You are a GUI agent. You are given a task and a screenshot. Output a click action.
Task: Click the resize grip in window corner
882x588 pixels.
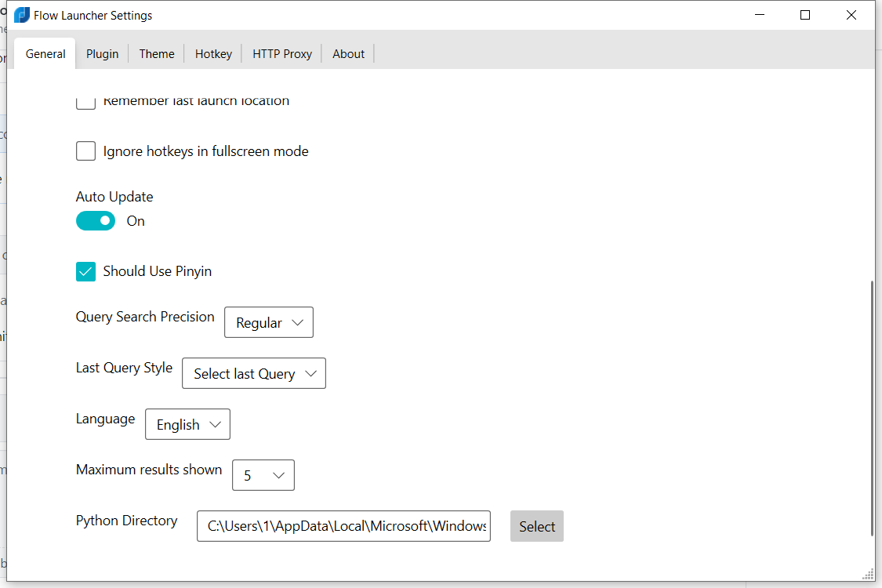coord(868,574)
